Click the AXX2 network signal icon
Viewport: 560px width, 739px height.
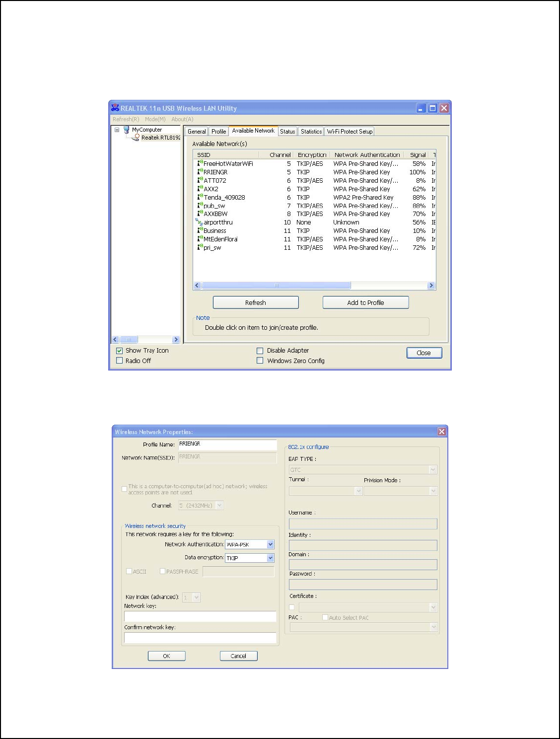200,189
